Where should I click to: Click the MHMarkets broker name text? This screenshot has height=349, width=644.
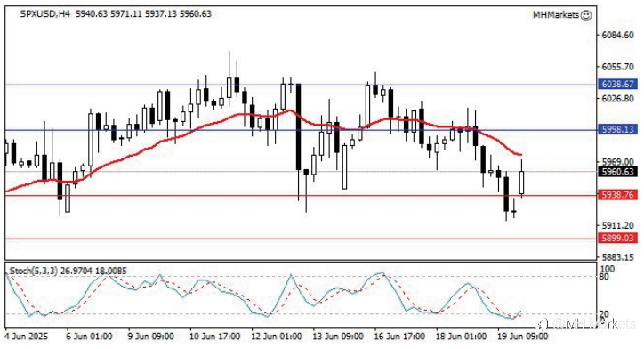(556, 15)
